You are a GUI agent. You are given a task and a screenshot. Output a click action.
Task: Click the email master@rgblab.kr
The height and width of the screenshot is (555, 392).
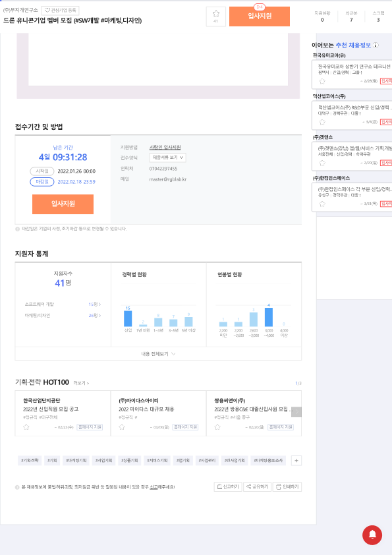168,179
